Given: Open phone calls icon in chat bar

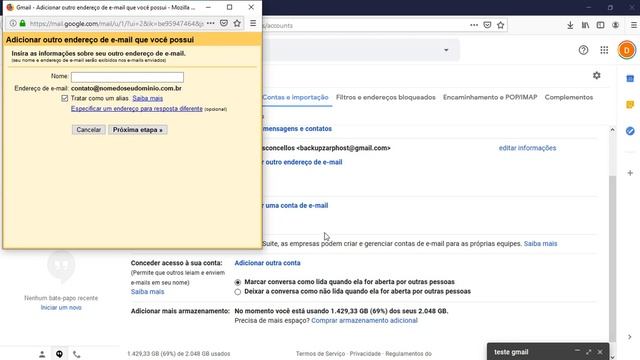Looking at the screenshot, I should 77,354.
